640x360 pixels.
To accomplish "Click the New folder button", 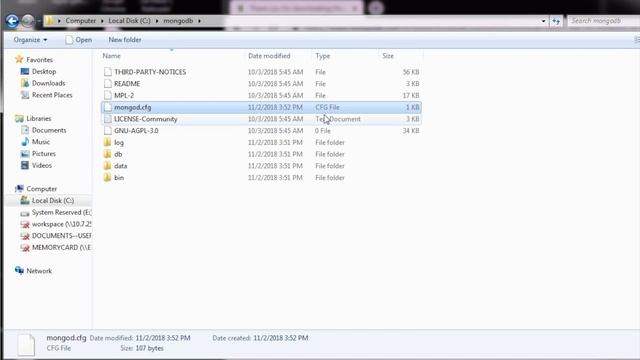I will tap(125, 40).
